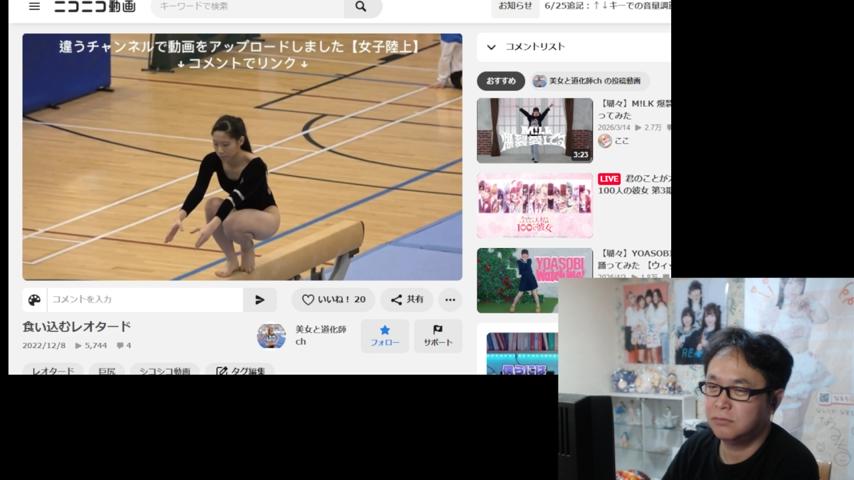The width and height of the screenshot is (854, 480).
Task: Open the 美女と道化師ch channel avatar
Action: click(271, 336)
